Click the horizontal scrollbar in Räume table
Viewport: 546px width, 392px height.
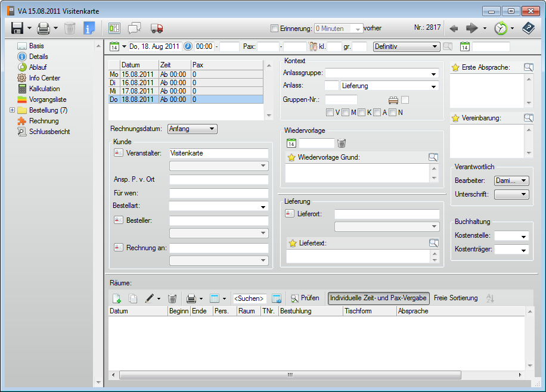click(290, 375)
